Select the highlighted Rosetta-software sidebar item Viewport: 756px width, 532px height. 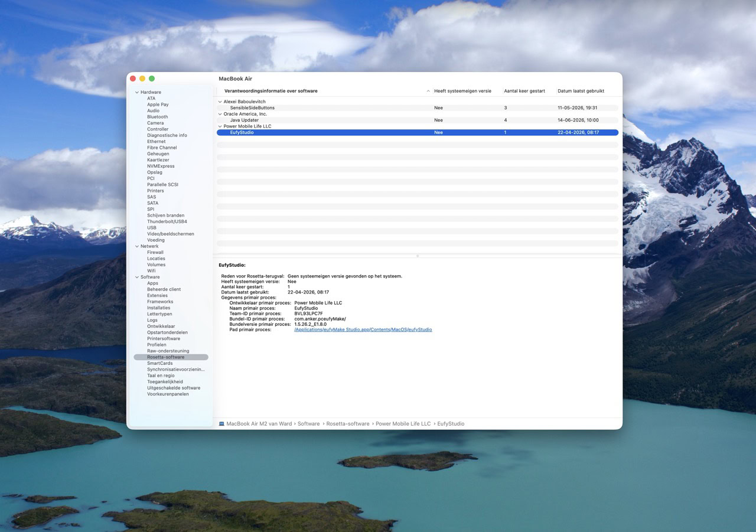pos(171,357)
